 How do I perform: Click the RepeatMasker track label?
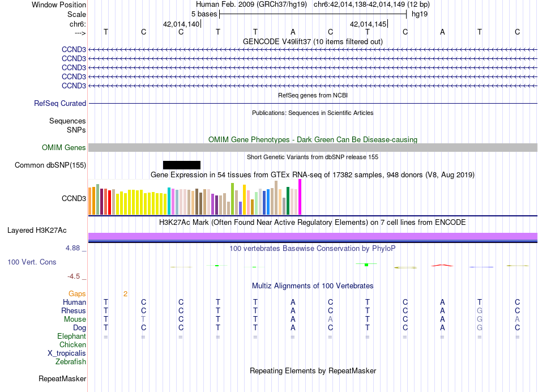62,378
